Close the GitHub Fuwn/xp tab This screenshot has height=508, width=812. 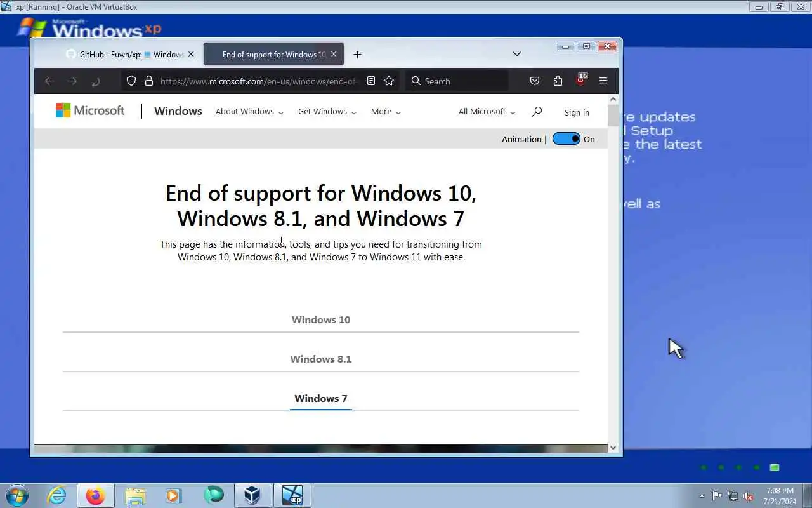(x=191, y=54)
